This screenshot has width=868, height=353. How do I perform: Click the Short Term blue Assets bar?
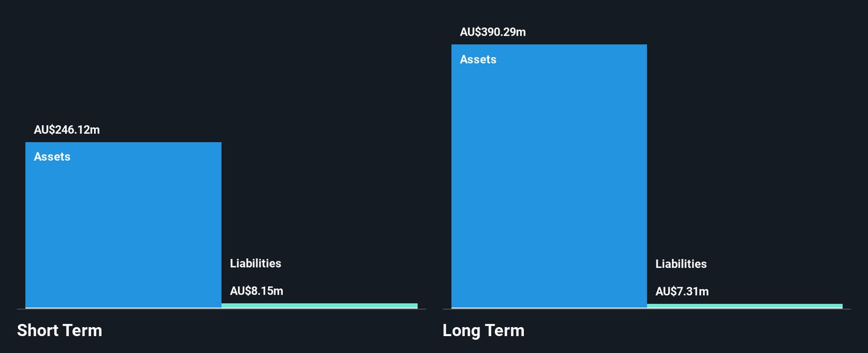124,225
